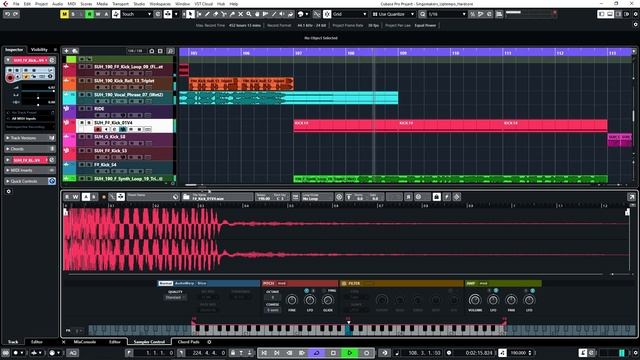Select the Mute X tool
This screenshot has height=360, width=640.
(x=240, y=14)
